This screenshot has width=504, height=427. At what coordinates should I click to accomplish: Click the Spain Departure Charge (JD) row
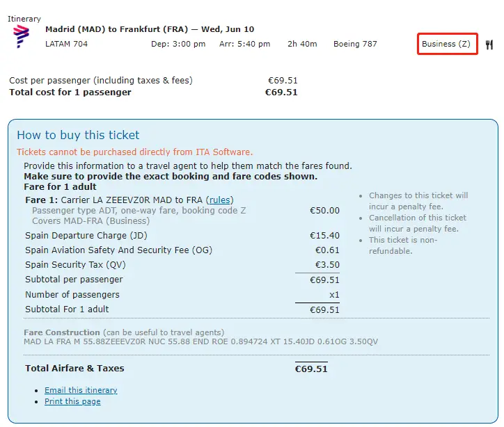(x=85, y=236)
